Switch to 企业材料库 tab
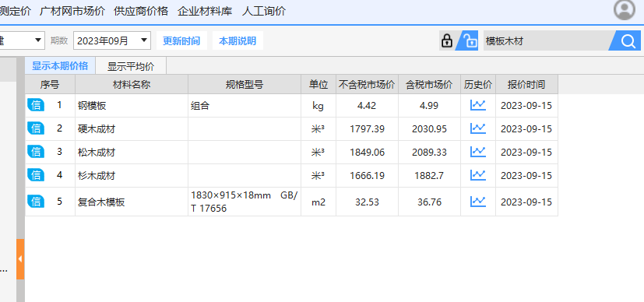Screen dimensions: 644x302 [x=205, y=11]
